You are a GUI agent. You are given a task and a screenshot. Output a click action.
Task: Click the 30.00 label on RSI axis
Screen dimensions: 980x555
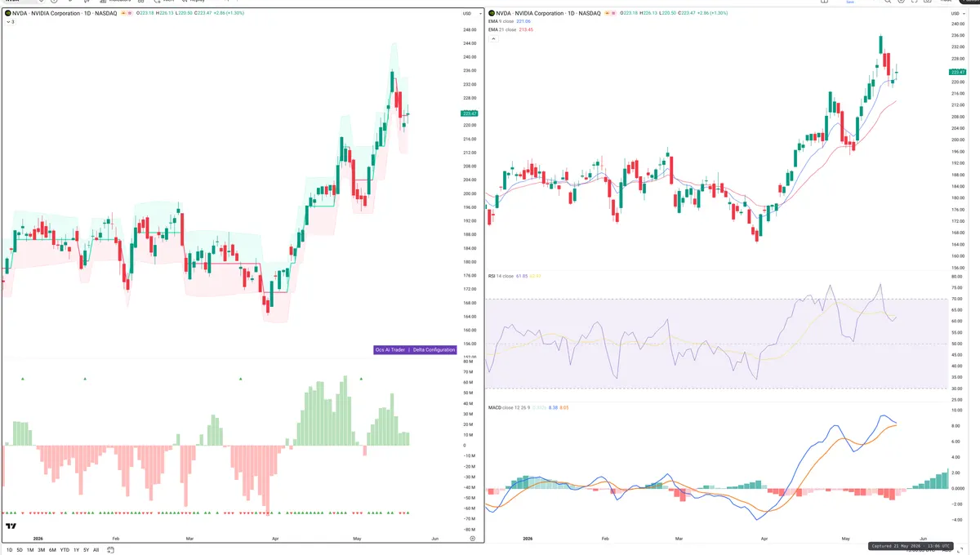(x=958, y=388)
